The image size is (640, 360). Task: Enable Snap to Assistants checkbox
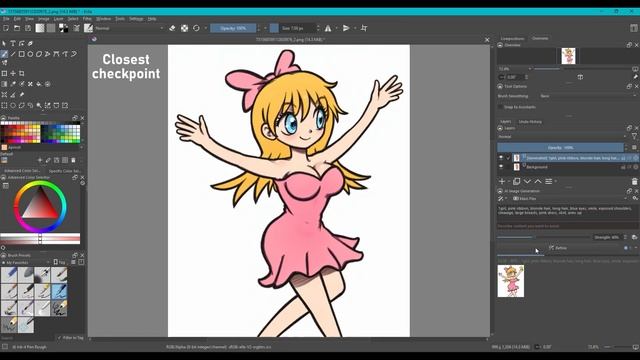[x=500, y=107]
